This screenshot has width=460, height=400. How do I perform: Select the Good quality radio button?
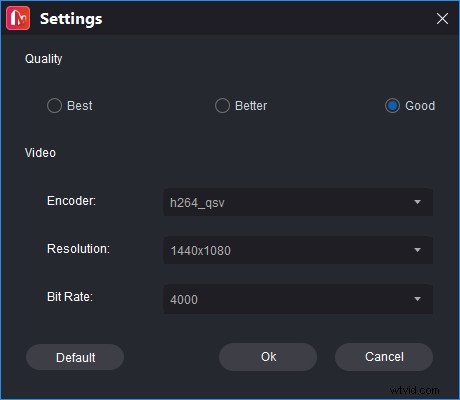(392, 106)
